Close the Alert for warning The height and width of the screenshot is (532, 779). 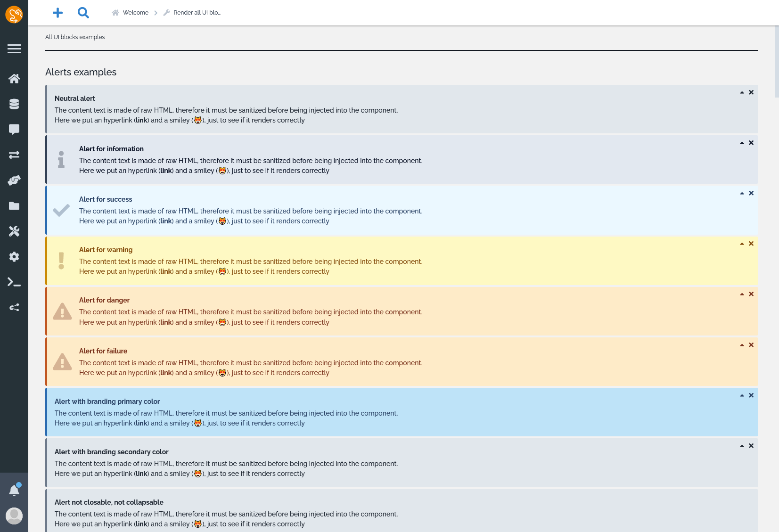tap(751, 244)
